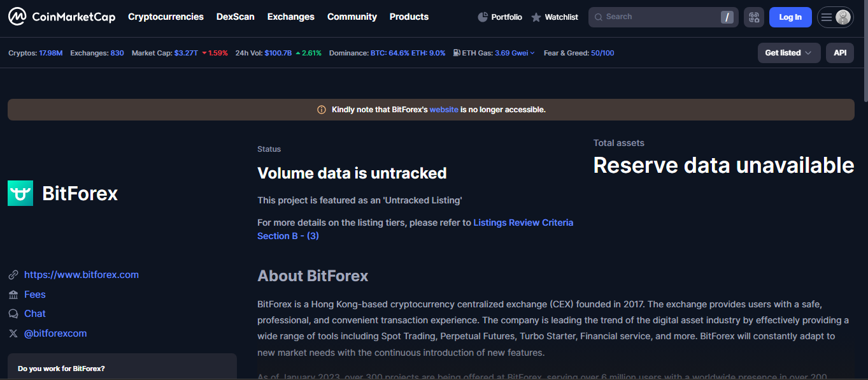Click the API button

point(840,53)
